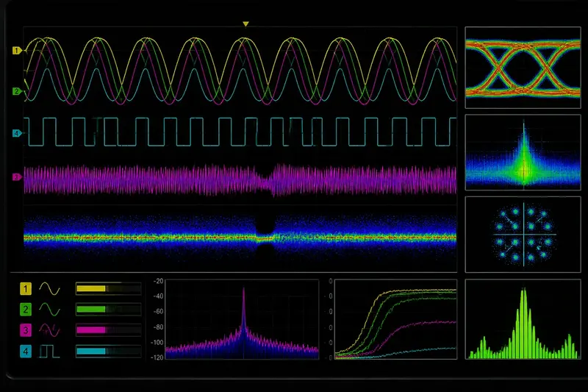Open the constellation diagram panel
Screen dimensions: 588x392
click(x=523, y=235)
